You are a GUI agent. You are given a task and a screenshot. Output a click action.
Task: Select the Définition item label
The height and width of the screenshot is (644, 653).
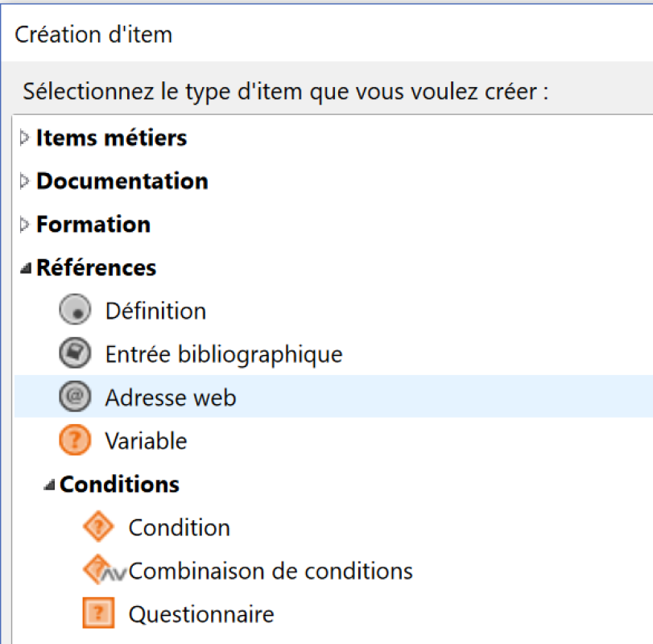[155, 312]
